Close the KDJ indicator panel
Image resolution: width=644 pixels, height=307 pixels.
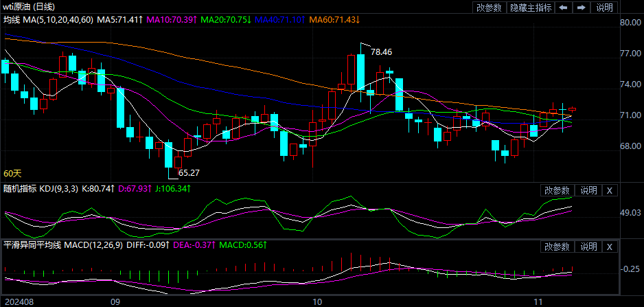(610, 190)
